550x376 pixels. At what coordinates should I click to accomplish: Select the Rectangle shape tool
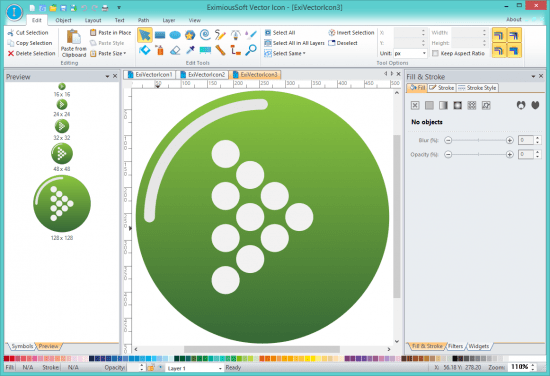pos(160,35)
